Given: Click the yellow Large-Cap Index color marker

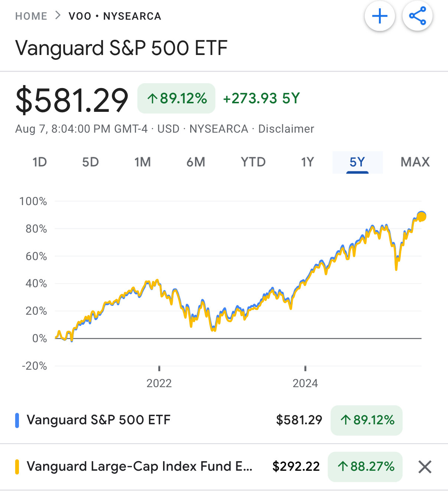Looking at the screenshot, I should point(17,467).
